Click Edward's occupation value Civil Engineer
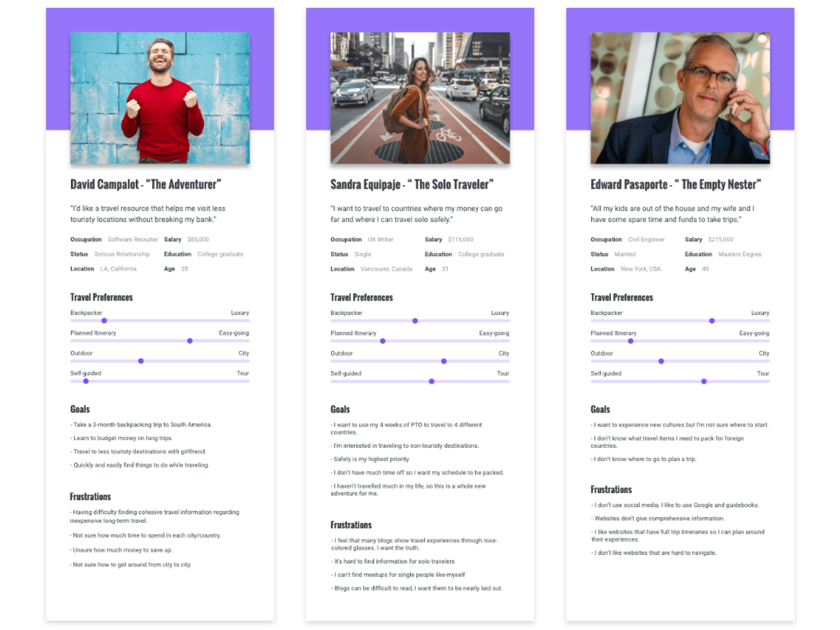The width and height of the screenshot is (840, 630). pyautogui.click(x=646, y=239)
